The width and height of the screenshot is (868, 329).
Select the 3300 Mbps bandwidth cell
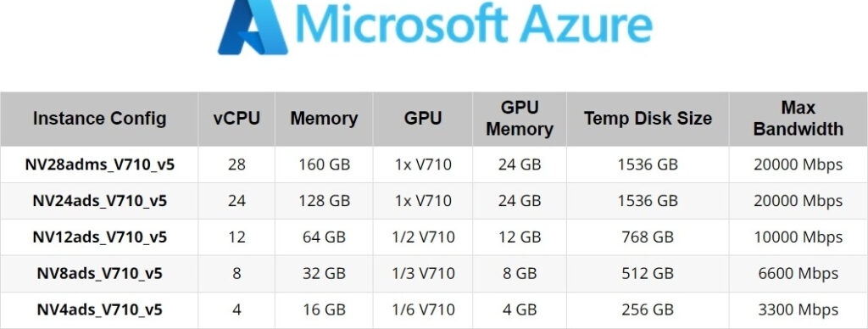798,309
